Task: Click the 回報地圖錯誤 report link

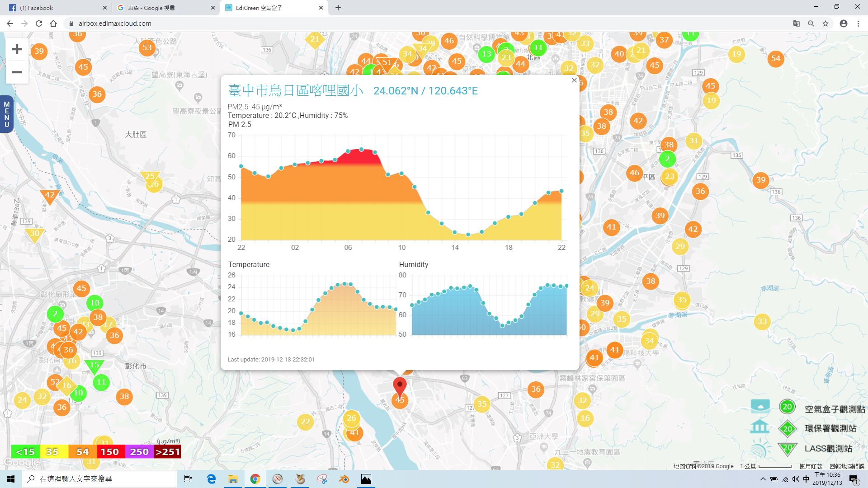Action: 846,466
